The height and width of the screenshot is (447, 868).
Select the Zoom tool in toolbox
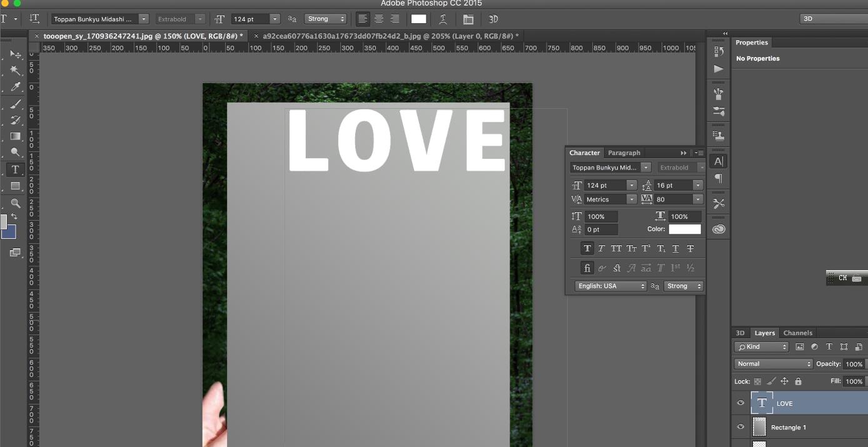pos(16,203)
